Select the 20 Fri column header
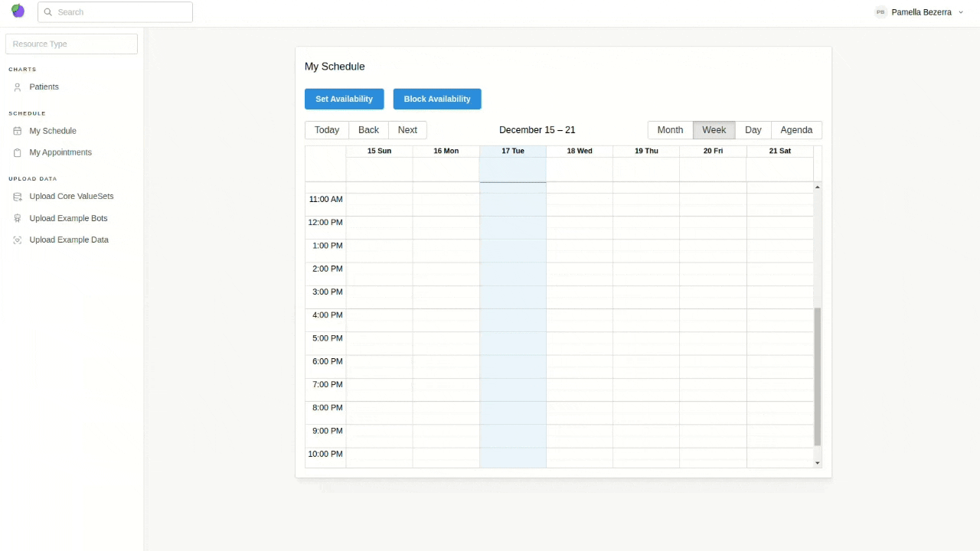The width and height of the screenshot is (980, 551). 713,151
